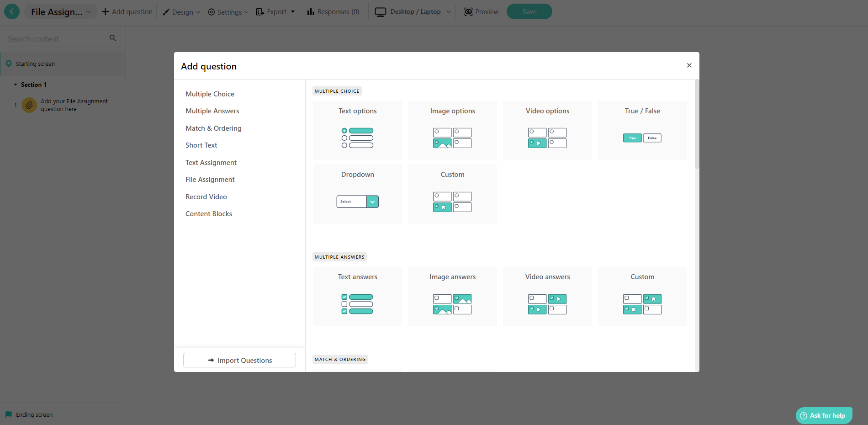Click the Import Questions button

tap(239, 360)
